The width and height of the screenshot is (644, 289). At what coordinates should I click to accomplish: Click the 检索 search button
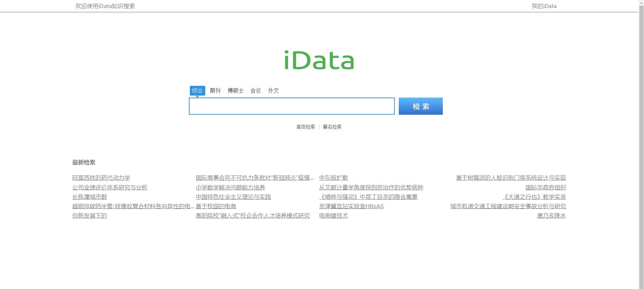[421, 106]
